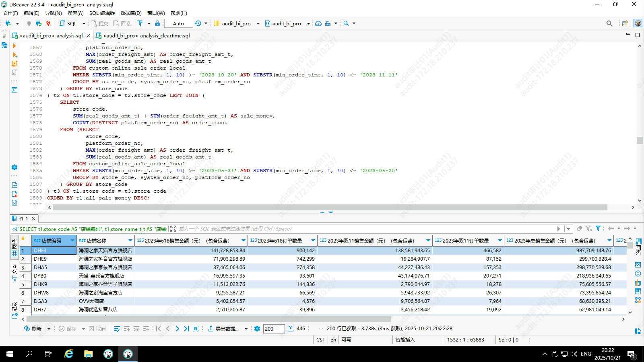Jump to last page of results
Viewport: 644px width, 362px height.
pos(186,329)
